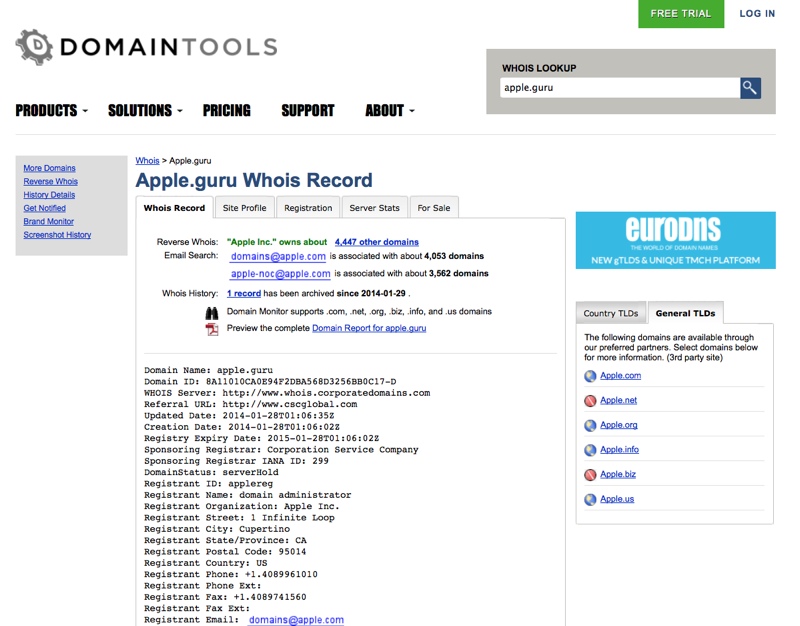800x626 pixels.
Task: Switch to the Site Profile tab
Action: 244,208
